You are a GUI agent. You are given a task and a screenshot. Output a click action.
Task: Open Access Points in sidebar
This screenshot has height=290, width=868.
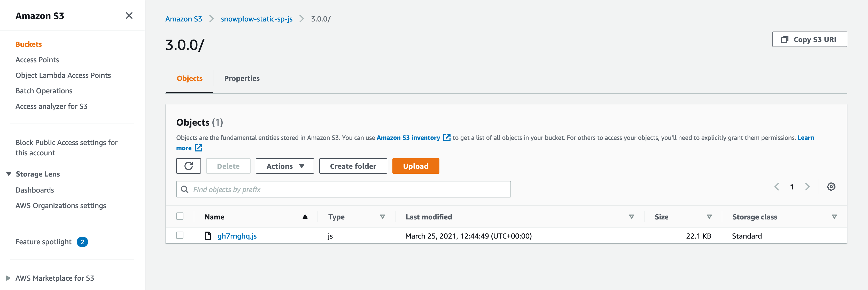[37, 60]
